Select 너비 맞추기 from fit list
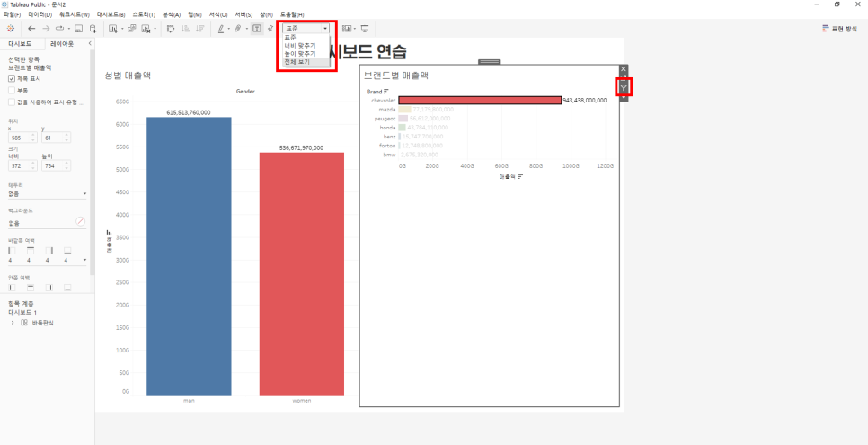 click(x=299, y=46)
